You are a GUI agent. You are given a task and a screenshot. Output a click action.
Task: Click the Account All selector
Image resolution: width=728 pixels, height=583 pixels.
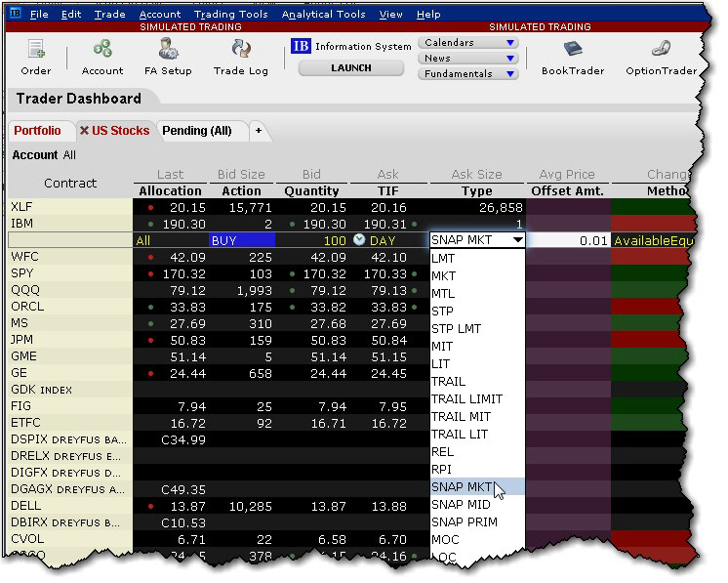(x=44, y=155)
